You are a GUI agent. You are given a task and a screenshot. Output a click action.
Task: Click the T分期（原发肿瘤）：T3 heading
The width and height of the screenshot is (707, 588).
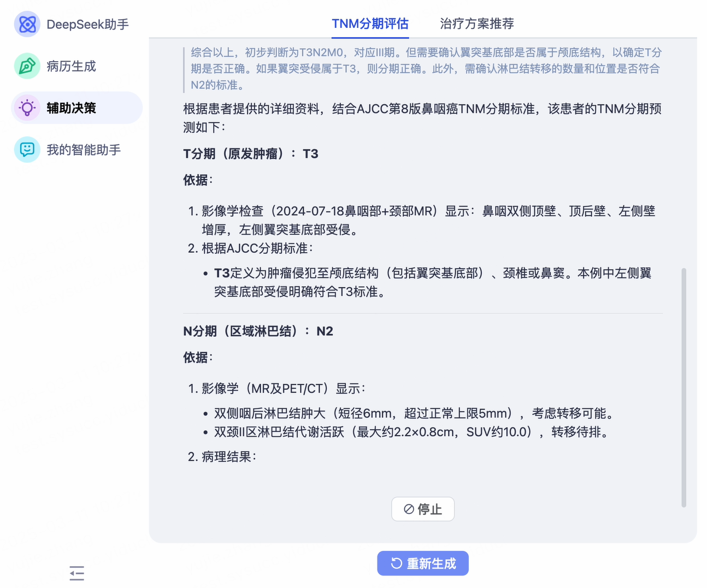pyautogui.click(x=251, y=154)
